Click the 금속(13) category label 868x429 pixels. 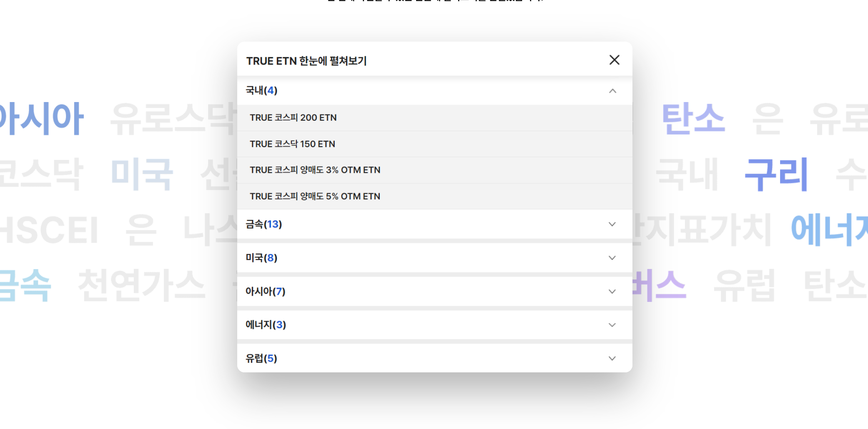263,224
